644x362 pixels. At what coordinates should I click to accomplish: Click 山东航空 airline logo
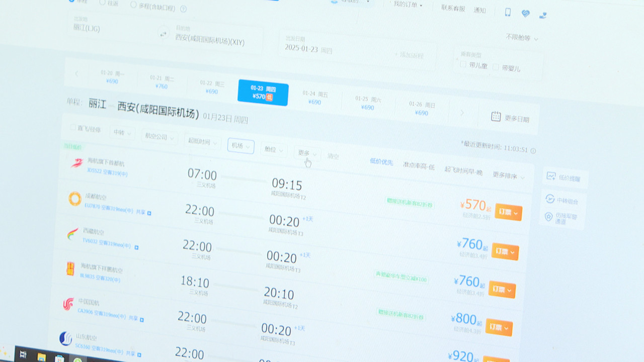pos(65,338)
